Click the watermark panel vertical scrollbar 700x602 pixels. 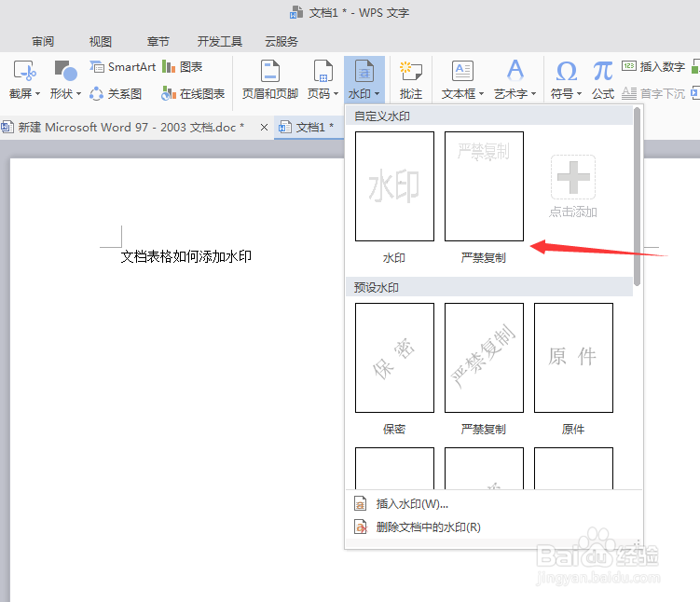pyautogui.click(x=637, y=197)
